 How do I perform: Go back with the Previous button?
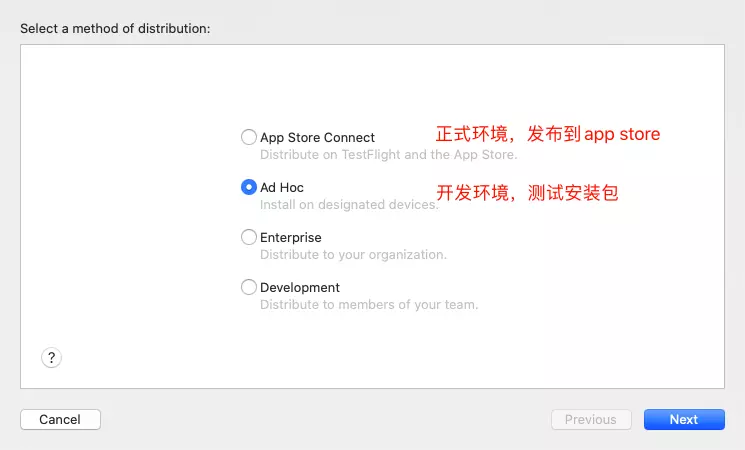[x=590, y=419]
